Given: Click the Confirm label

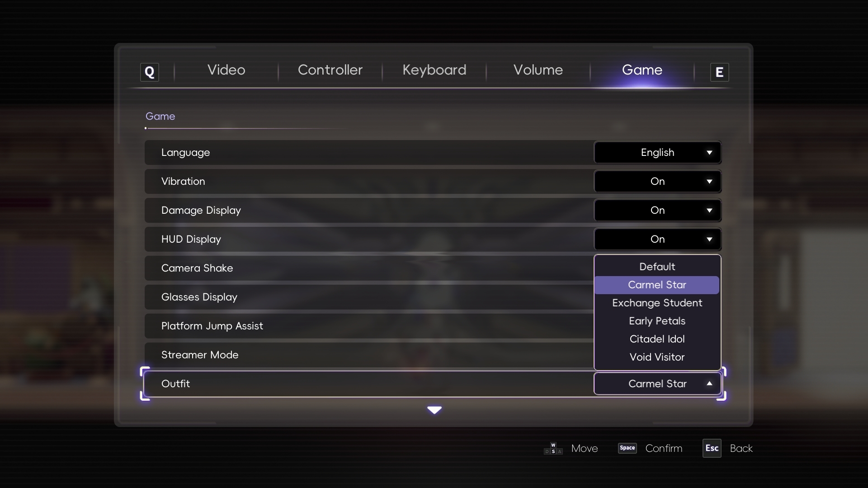Looking at the screenshot, I should point(664,448).
